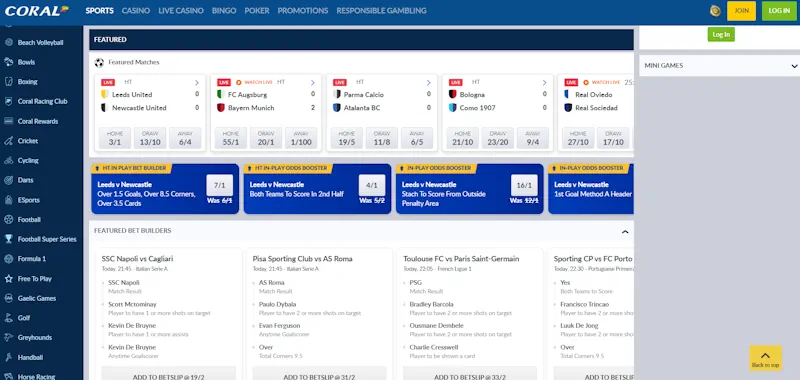The width and height of the screenshot is (800, 380).
Task: Click the Darts sidebar icon
Action: coord(9,180)
